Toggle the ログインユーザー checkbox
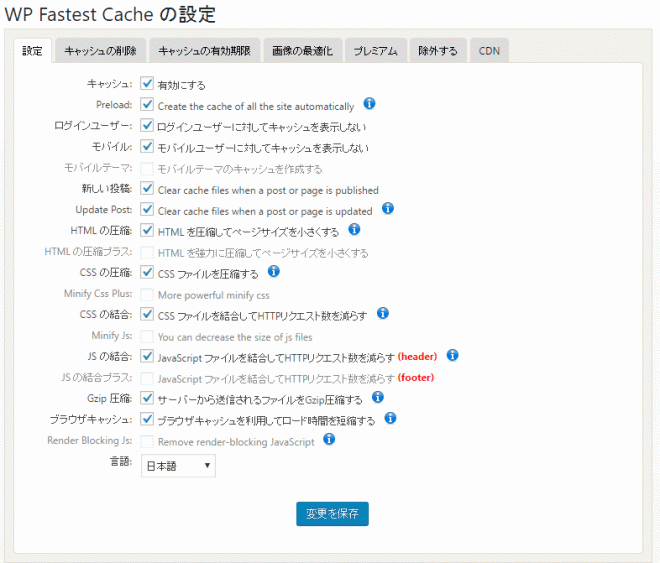Image resolution: width=660 pixels, height=563 pixels. click(147, 125)
